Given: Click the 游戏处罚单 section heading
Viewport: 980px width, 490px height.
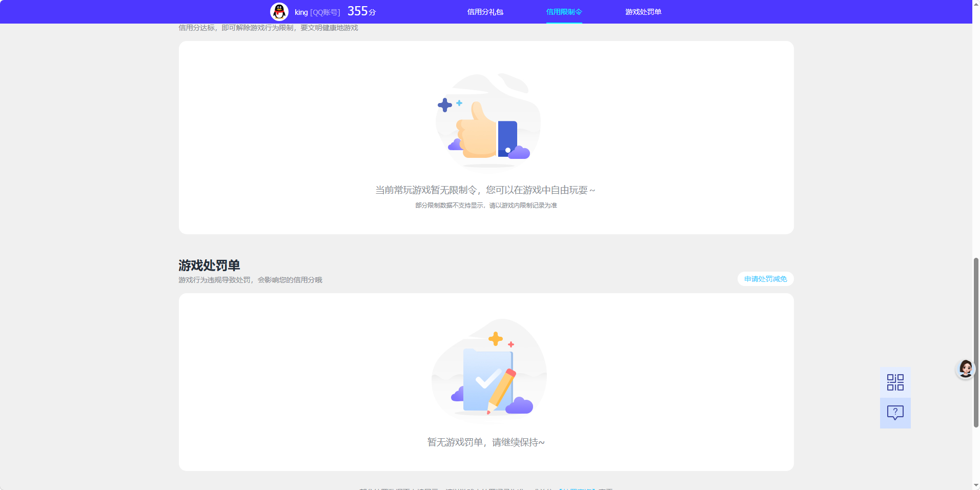Looking at the screenshot, I should tap(209, 266).
